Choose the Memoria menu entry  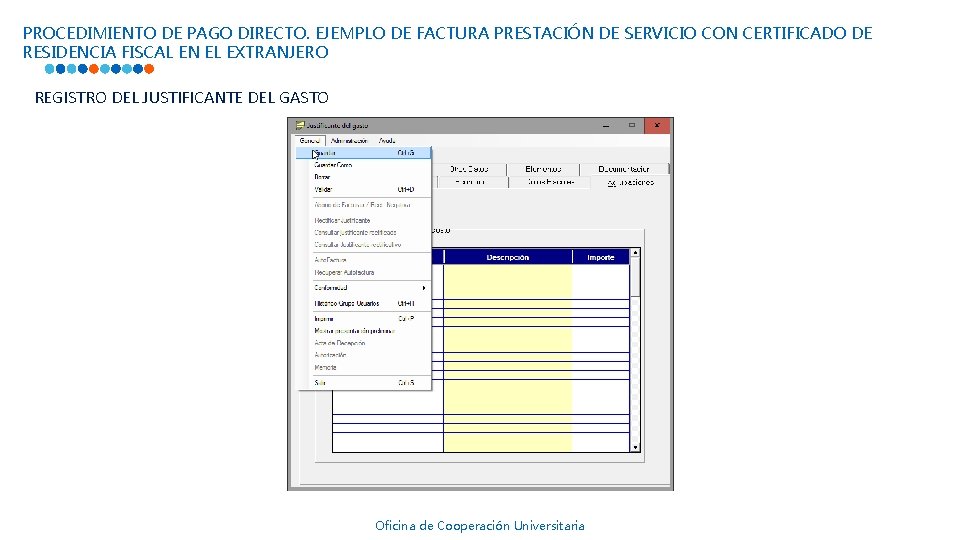pyautogui.click(x=364, y=368)
